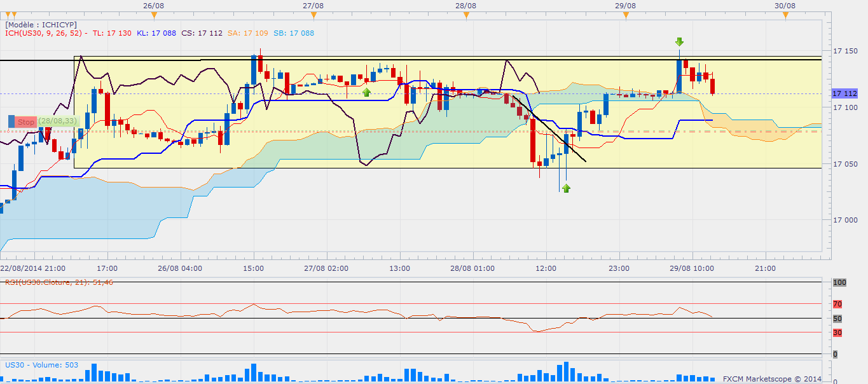This screenshot has width=868, height=384.
Task: Click the RSI 70 overbought level label
Action: [x=837, y=304]
